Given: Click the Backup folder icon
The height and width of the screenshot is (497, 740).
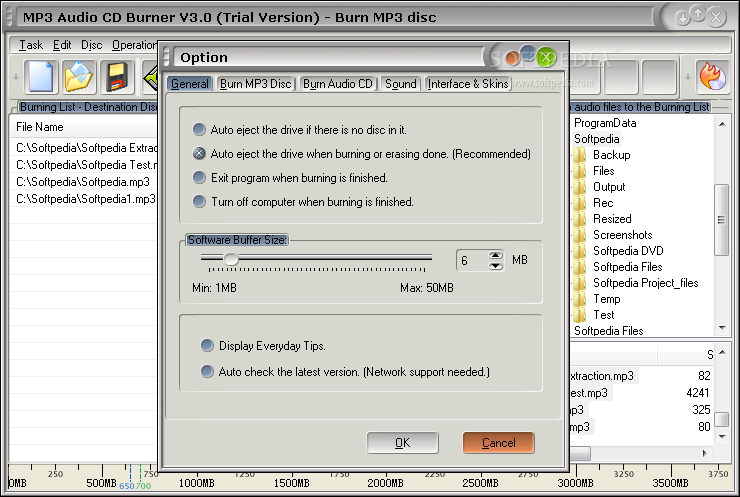Looking at the screenshot, I should pos(580,155).
